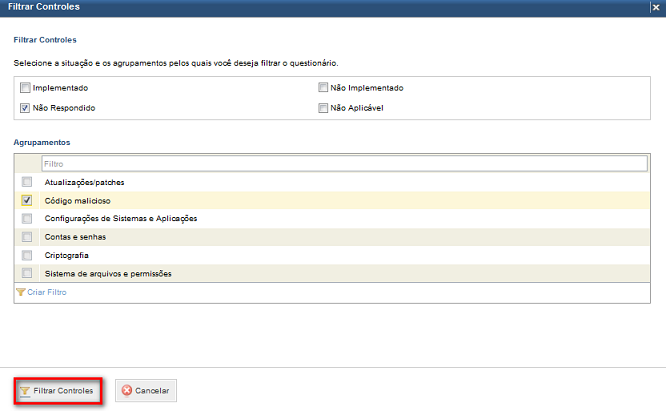The height and width of the screenshot is (411, 666).
Task: Check the Implementado checkbox
Action: [25, 87]
